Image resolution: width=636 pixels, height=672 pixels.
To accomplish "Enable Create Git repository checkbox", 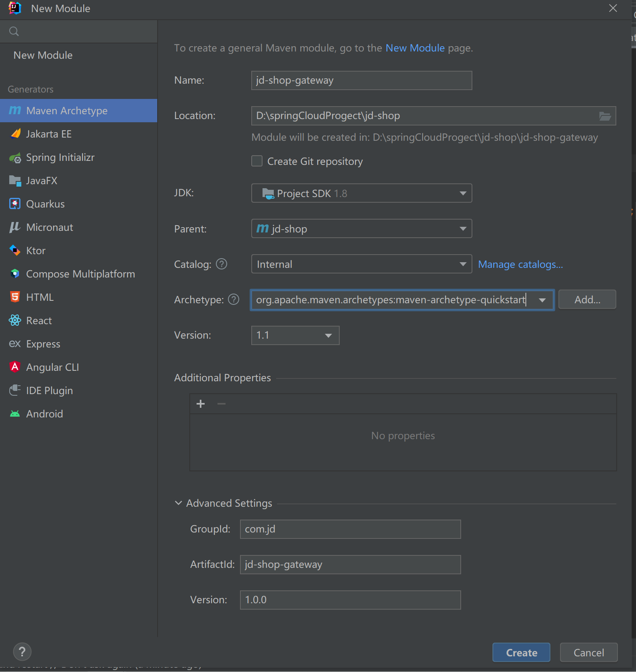I will click(x=257, y=161).
